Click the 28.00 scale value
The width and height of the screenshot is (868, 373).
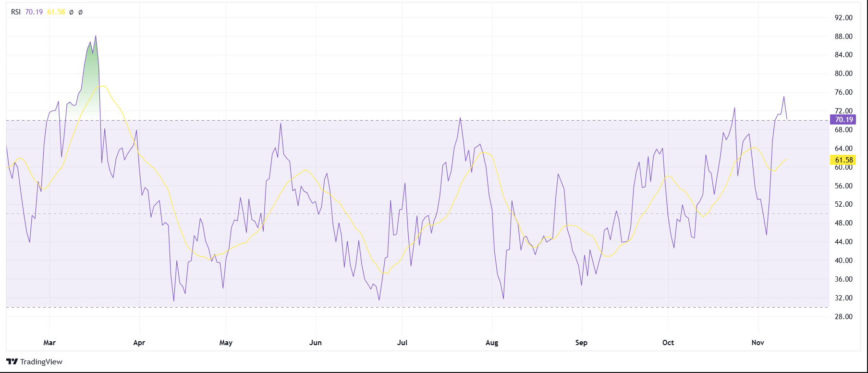coord(844,317)
